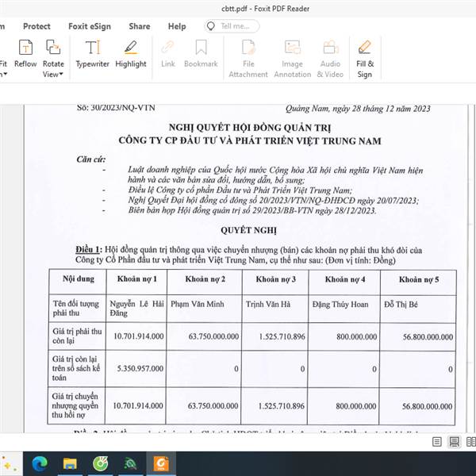476x476 pixels.
Task: Switch to Foxit PDF Reader taskbar icon
Action: coord(161,463)
